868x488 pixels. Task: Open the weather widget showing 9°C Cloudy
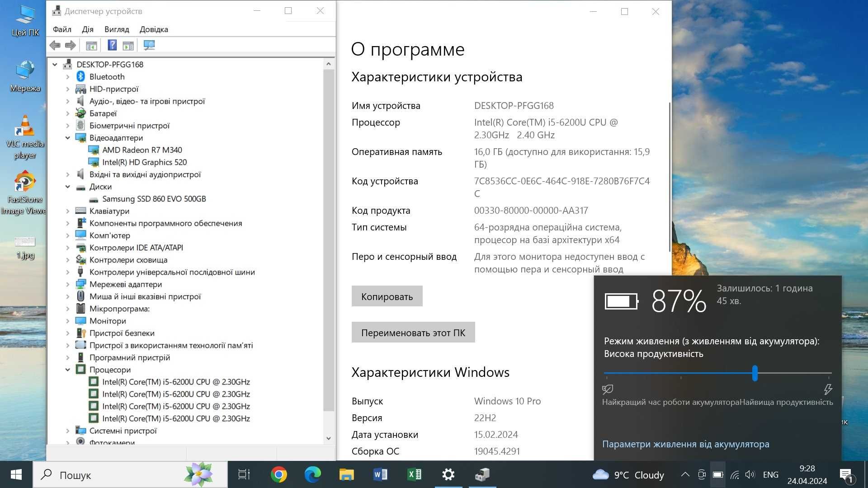(x=628, y=475)
